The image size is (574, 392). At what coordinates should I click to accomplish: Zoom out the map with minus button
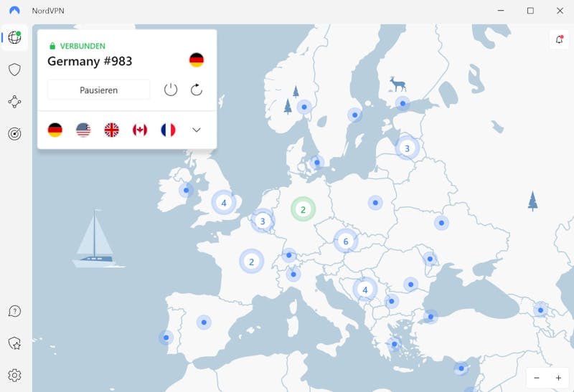537,378
